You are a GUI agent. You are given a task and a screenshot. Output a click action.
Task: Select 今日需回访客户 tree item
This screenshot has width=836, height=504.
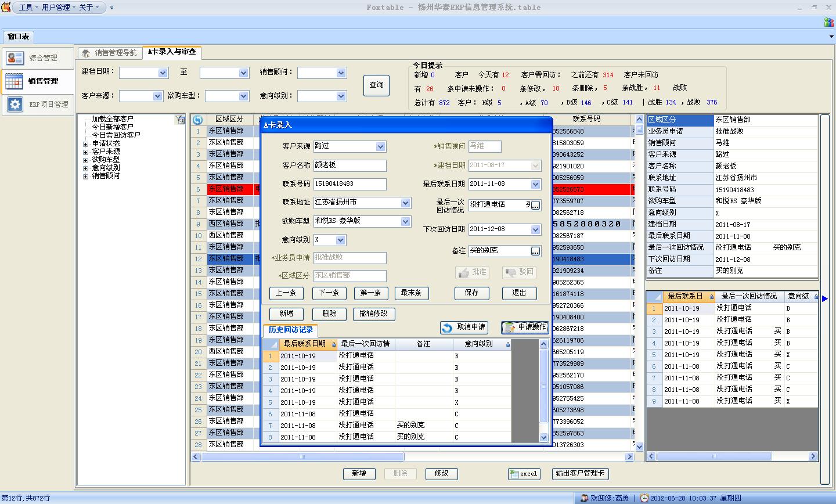(x=116, y=135)
